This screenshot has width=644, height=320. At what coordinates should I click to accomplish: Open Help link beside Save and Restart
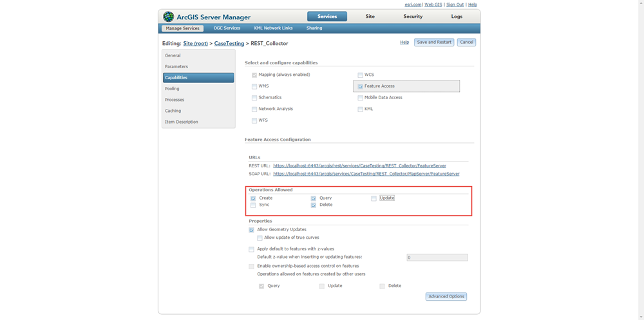point(404,42)
